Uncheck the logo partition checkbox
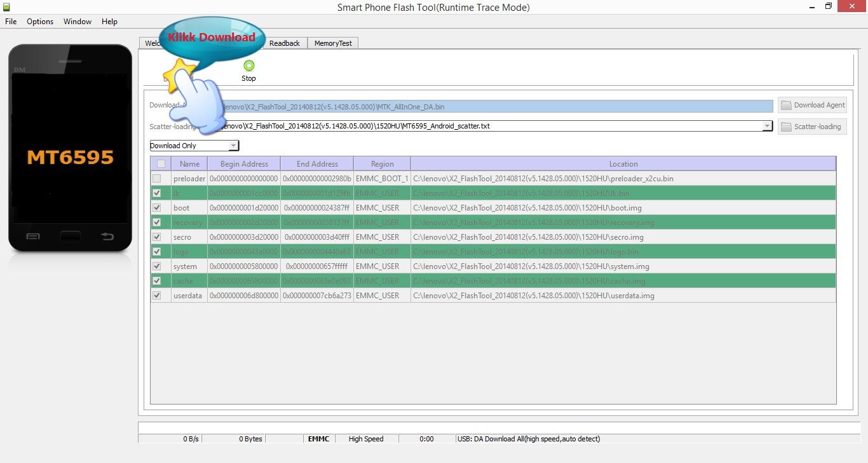Viewport: 868px width, 463px height. pos(156,252)
